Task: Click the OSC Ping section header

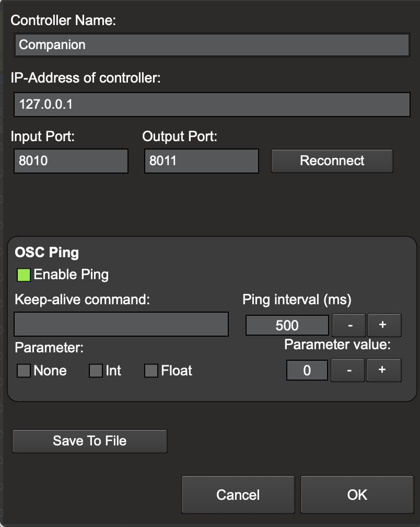Action: click(47, 252)
